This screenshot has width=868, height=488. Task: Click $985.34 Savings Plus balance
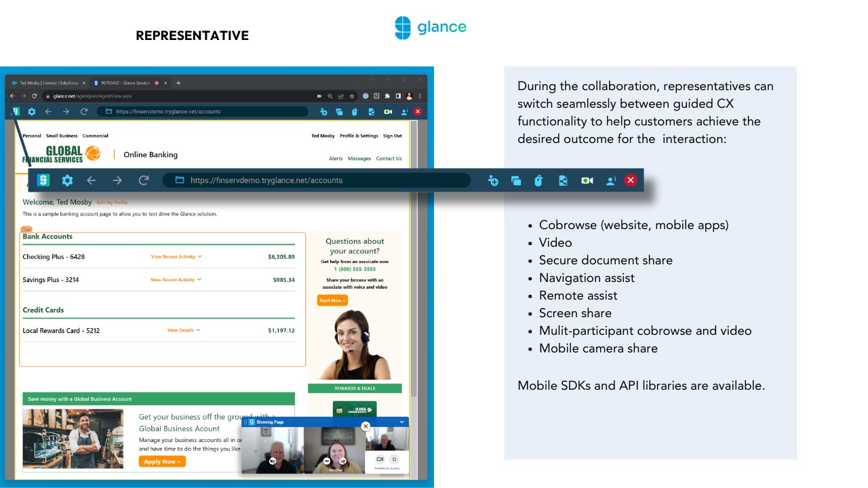(284, 280)
